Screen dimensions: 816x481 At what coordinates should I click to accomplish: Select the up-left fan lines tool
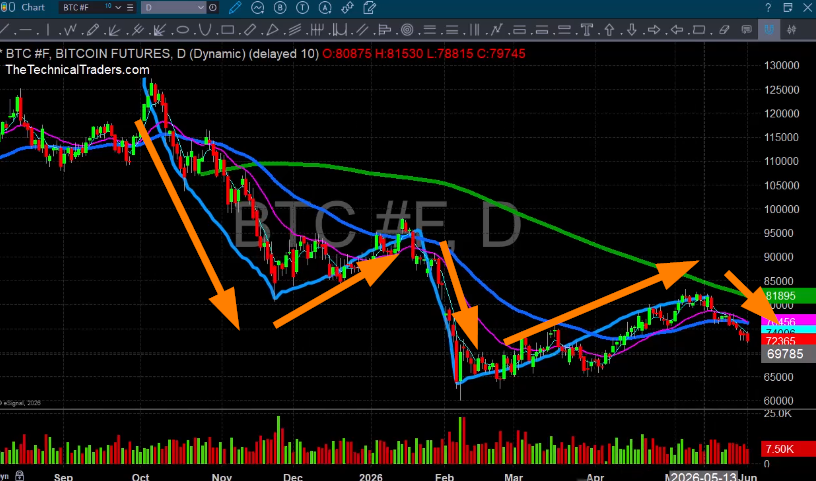click(x=114, y=30)
